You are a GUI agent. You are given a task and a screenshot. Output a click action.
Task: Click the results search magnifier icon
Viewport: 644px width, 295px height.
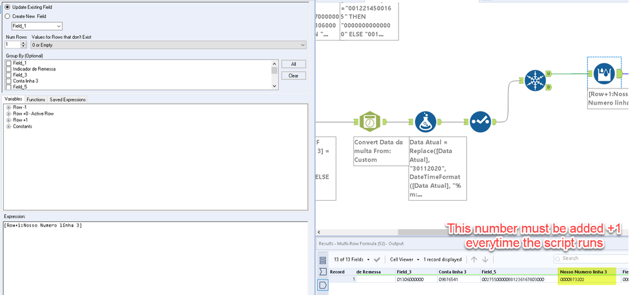pos(558,259)
